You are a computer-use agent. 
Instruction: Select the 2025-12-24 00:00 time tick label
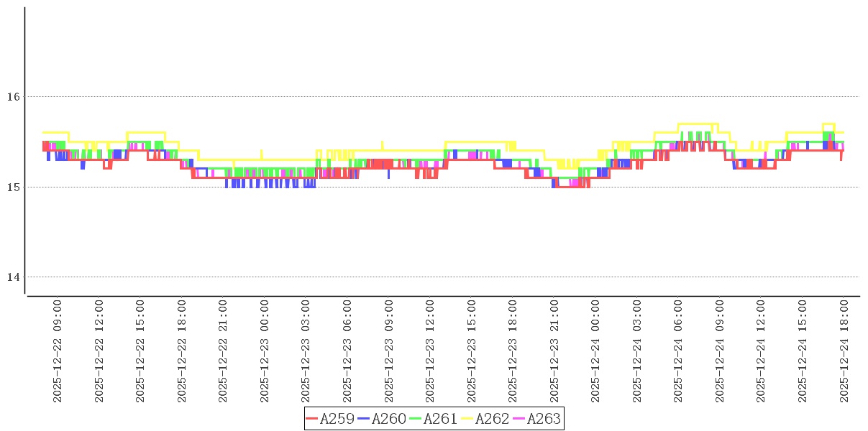pyautogui.click(x=595, y=352)
